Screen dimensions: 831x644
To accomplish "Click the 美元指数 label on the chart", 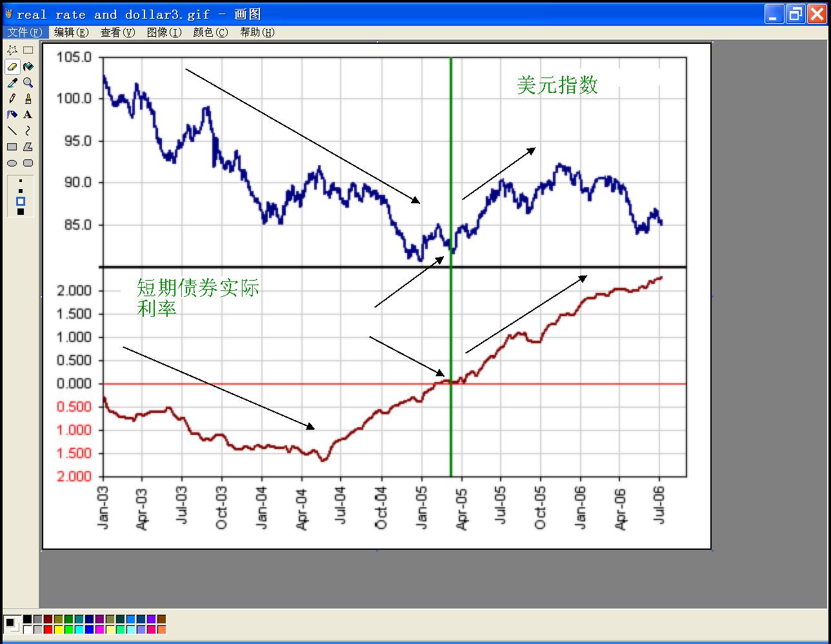I will (x=557, y=85).
